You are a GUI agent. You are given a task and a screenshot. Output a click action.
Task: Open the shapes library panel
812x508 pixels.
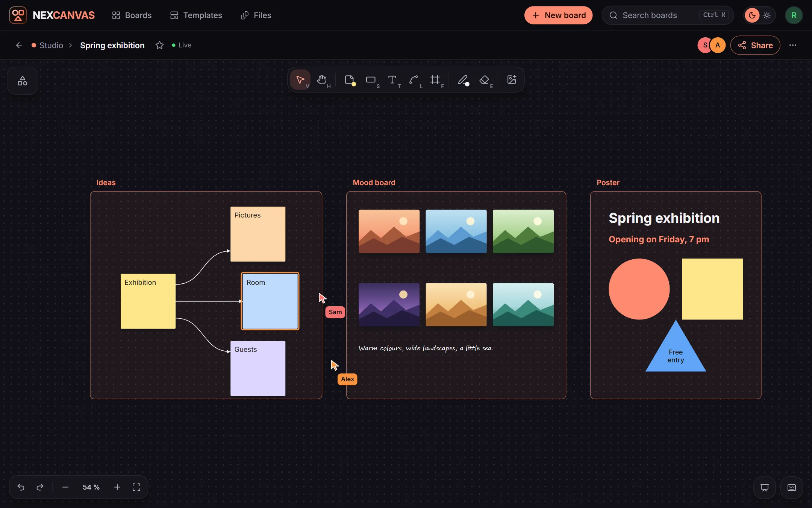pos(23,81)
